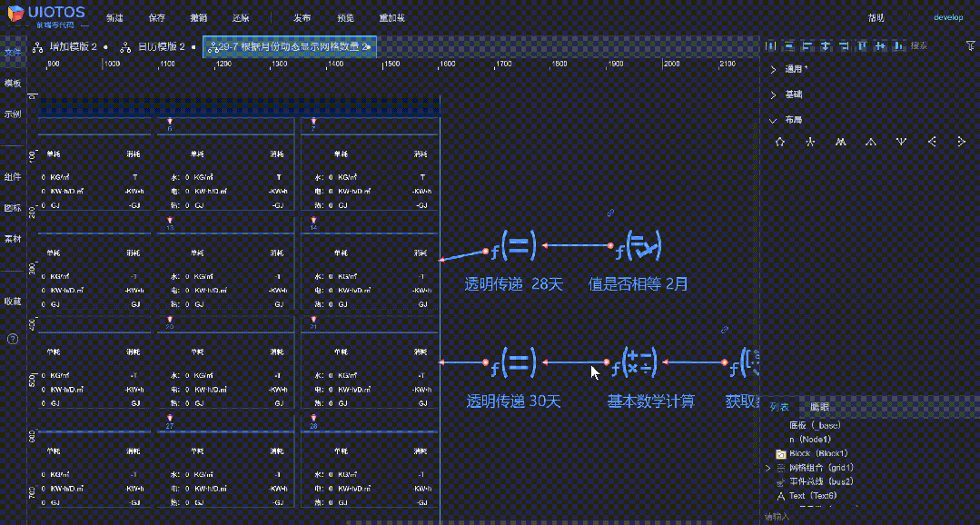Click the function icon above 透明传递 30天
Screen dimensions: 980x525
[x=513, y=362]
